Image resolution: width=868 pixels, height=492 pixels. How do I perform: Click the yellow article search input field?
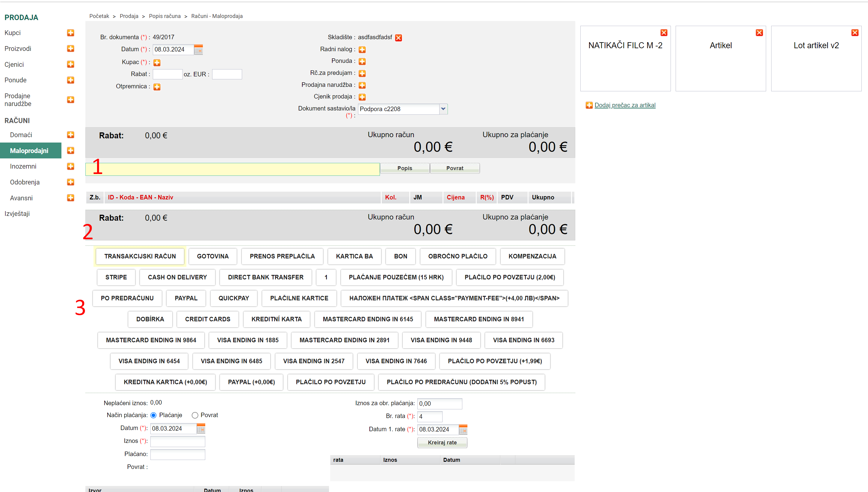(233, 169)
